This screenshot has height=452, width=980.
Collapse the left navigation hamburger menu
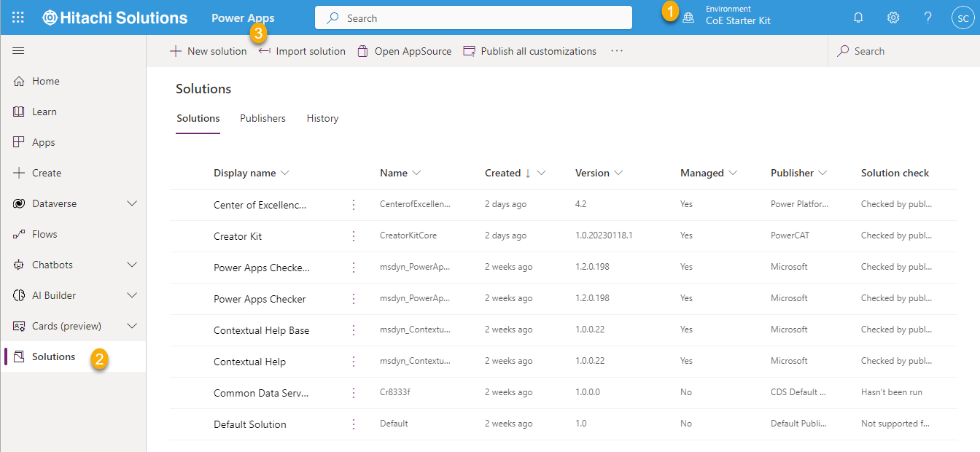pyautogui.click(x=19, y=51)
